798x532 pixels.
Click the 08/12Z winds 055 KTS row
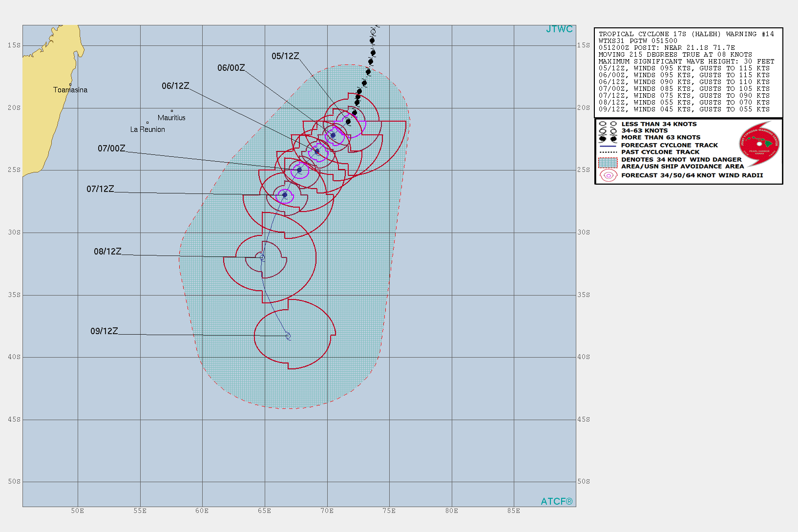pos(684,103)
